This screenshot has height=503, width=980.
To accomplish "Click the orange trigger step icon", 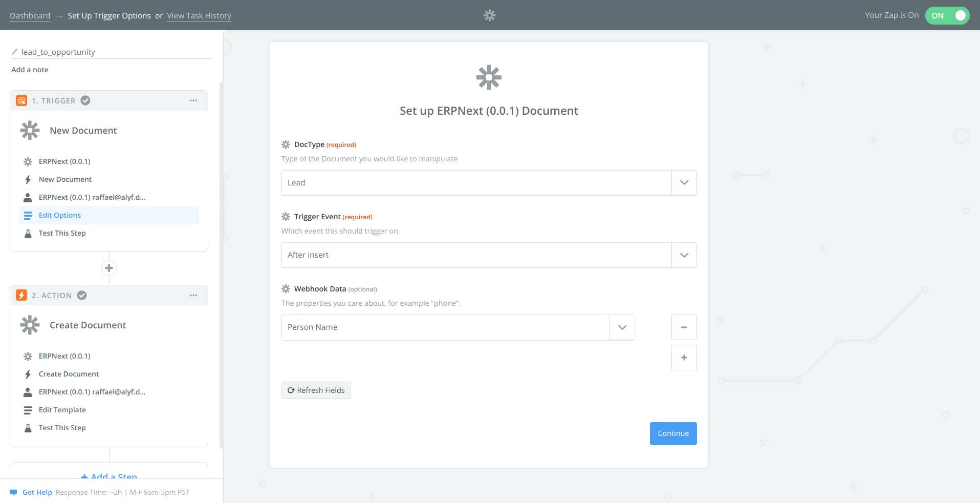I will pyautogui.click(x=21, y=100).
